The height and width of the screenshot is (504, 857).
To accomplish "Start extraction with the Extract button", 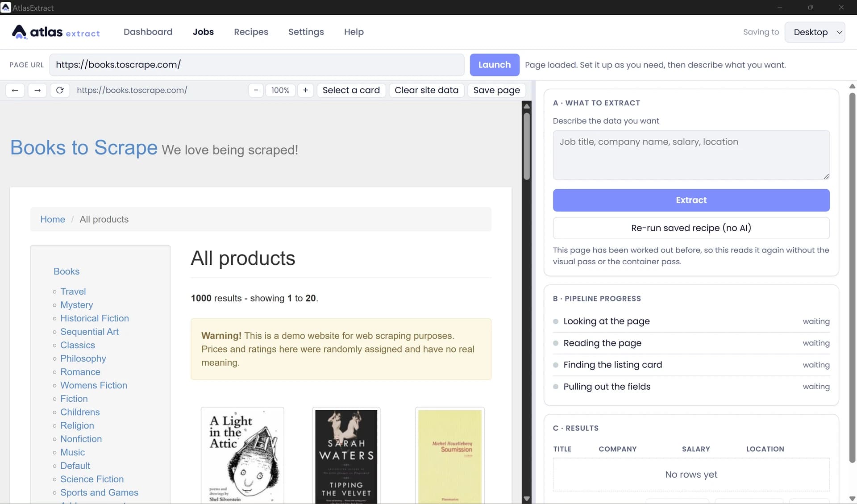I will click(691, 200).
